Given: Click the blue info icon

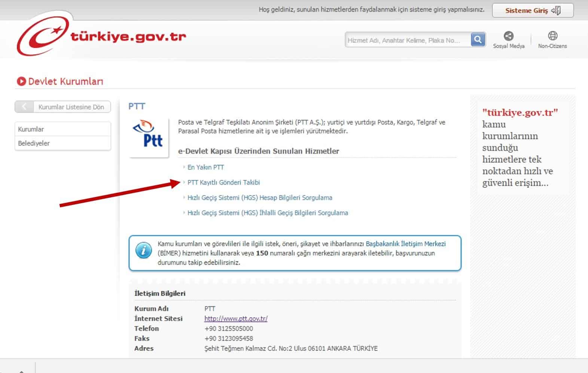Looking at the screenshot, I should click(143, 250).
